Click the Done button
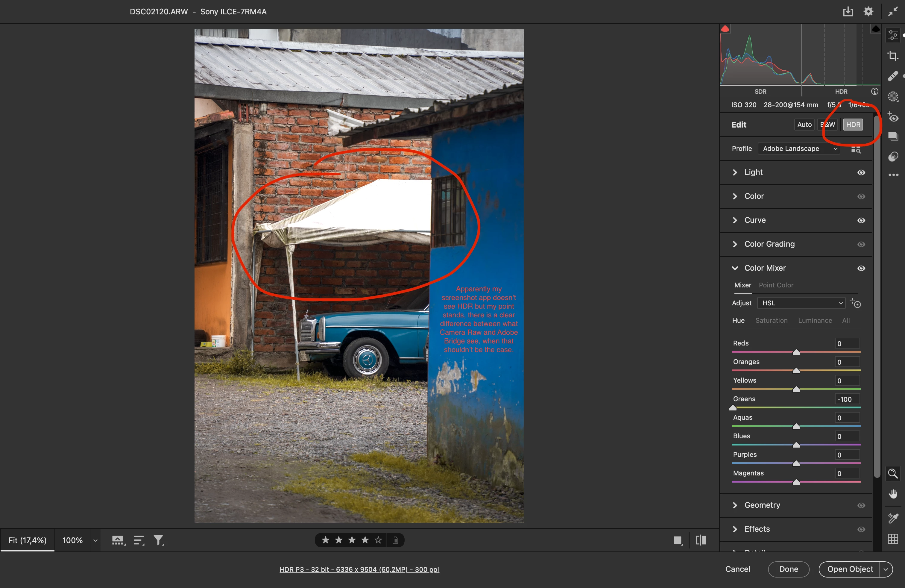Screen dimensions: 905x588 click(788, 569)
